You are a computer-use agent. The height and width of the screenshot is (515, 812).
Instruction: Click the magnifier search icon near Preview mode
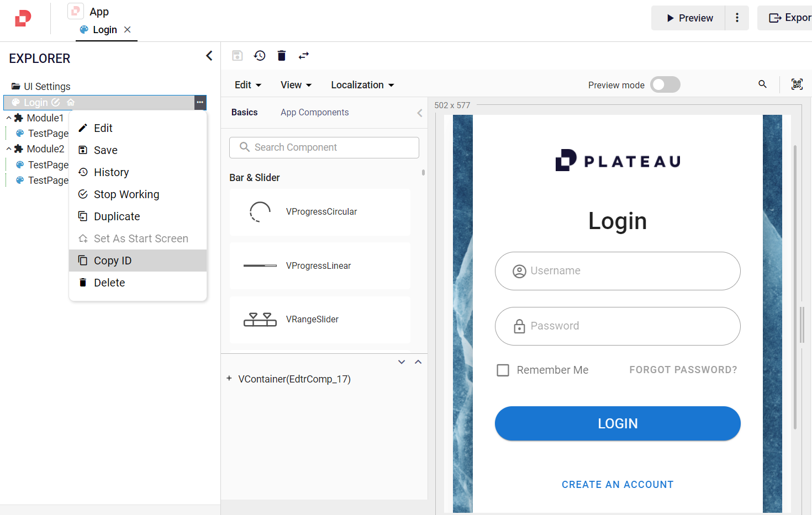click(762, 84)
